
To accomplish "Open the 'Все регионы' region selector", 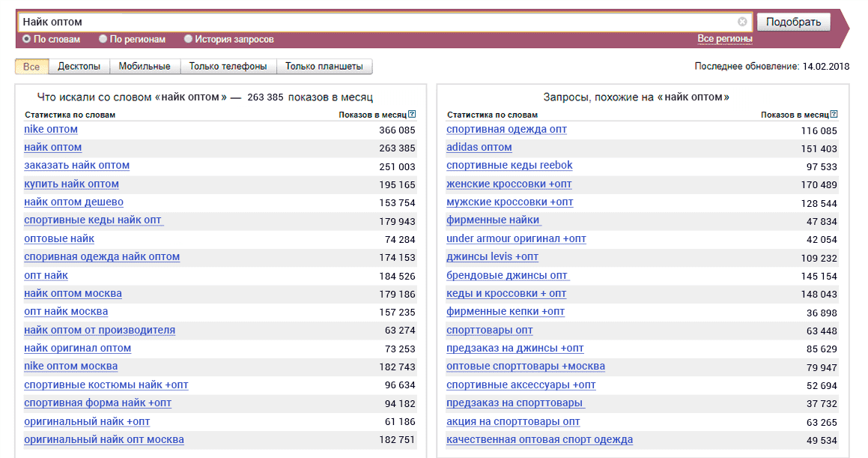I will click(725, 39).
